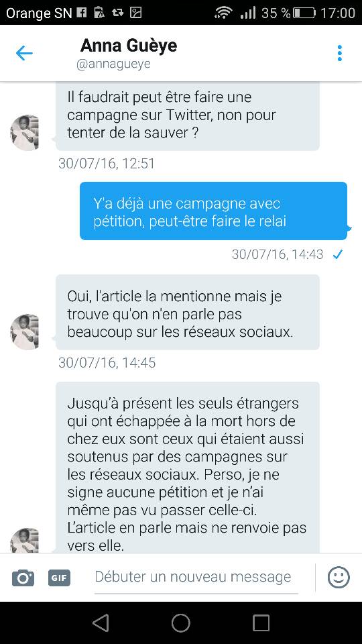The width and height of the screenshot is (362, 644).
Task: Tap the "Il faudrait peut être" message bubble
Action: pos(188,116)
